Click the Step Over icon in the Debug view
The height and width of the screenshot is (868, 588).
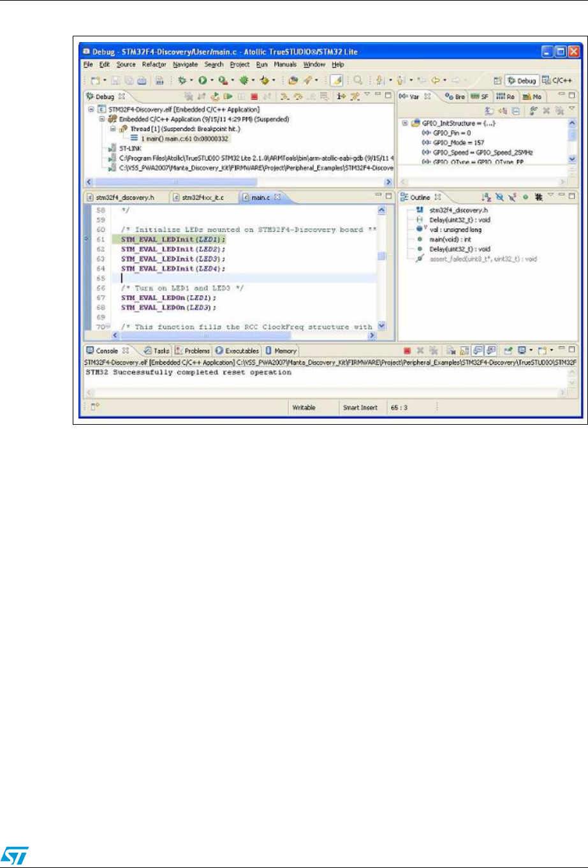298,96
